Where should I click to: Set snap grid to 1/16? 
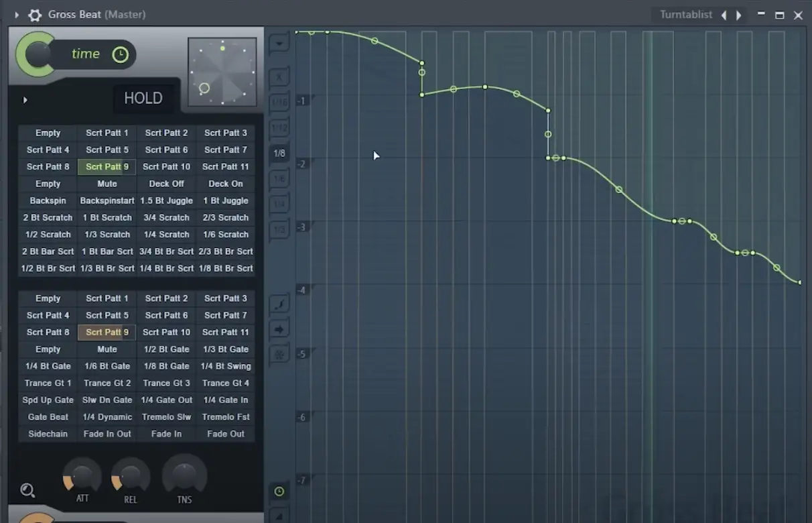(x=279, y=103)
